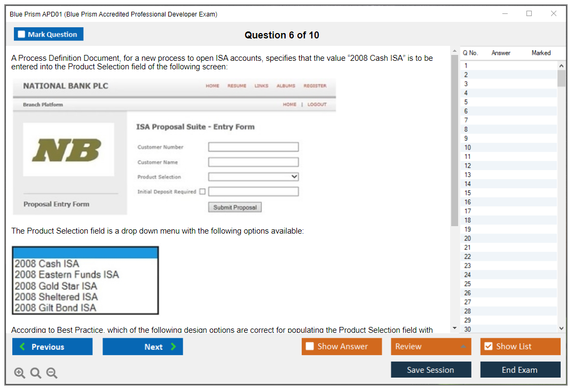Click the zoom in magnifier icon
The width and height of the screenshot is (574, 392).
tap(19, 373)
